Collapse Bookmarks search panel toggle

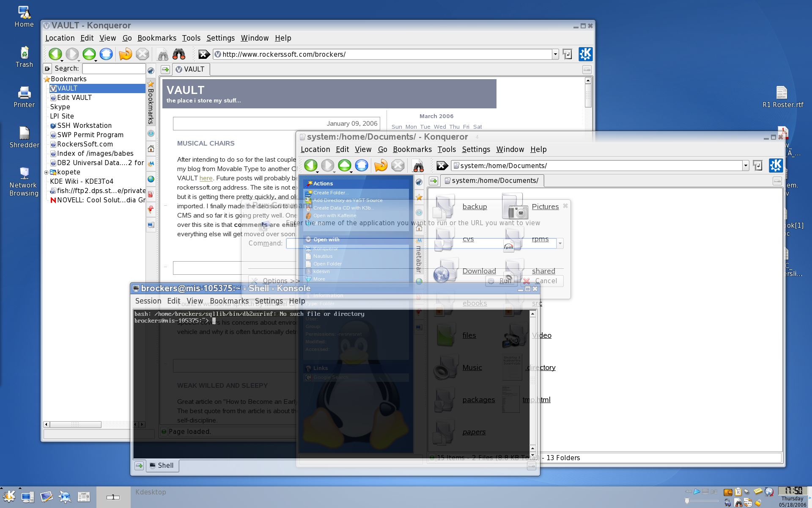pos(47,69)
